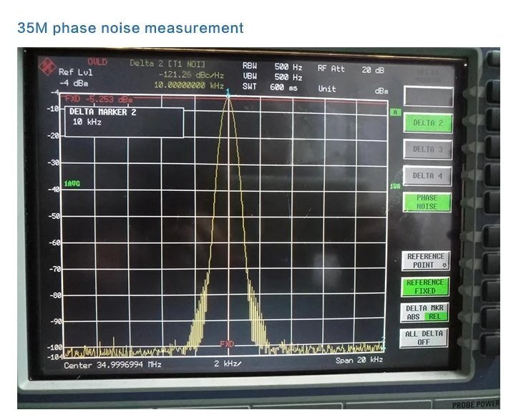This screenshot has height=420, width=516.
Task: Click the 1AVG trace label
Action: [72, 184]
